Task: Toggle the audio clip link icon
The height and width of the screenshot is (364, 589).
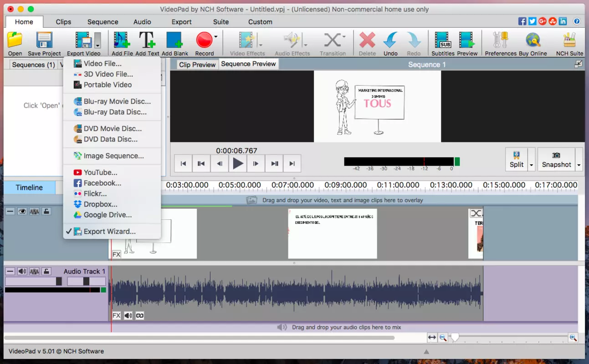Action: [x=140, y=315]
